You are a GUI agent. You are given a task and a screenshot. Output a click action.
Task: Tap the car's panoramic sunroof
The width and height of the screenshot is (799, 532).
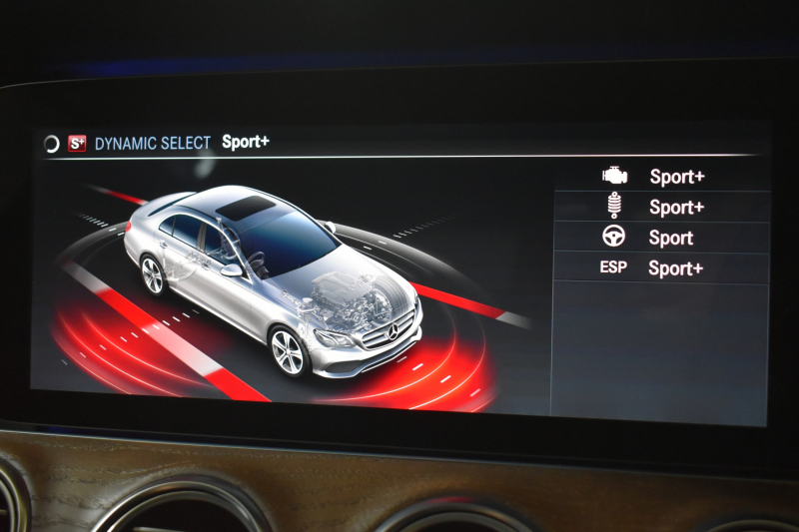coord(245,208)
